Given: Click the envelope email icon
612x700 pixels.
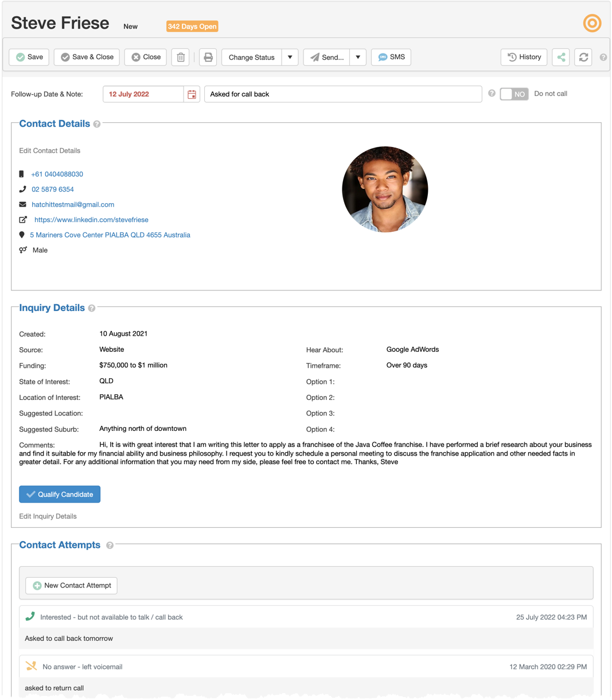Looking at the screenshot, I should [22, 204].
